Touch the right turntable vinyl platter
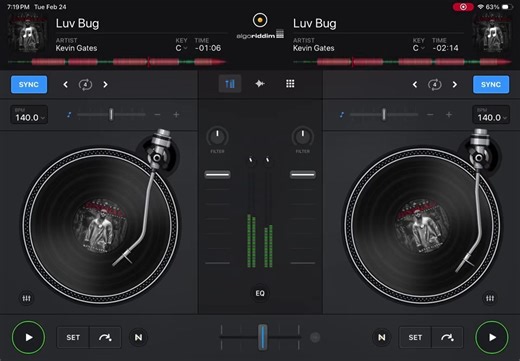 coord(422,226)
